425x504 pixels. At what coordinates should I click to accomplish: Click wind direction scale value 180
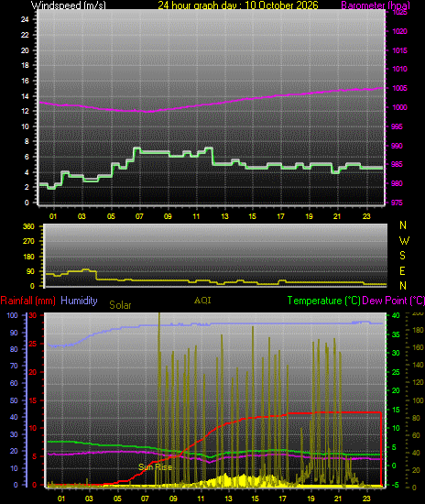pos(28,257)
